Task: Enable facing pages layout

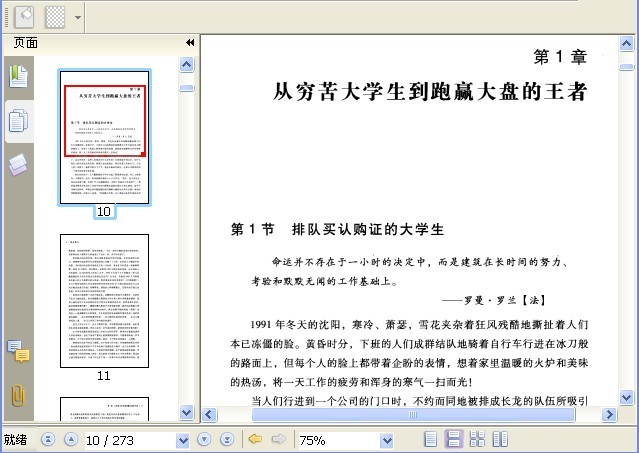Action: tap(500, 439)
